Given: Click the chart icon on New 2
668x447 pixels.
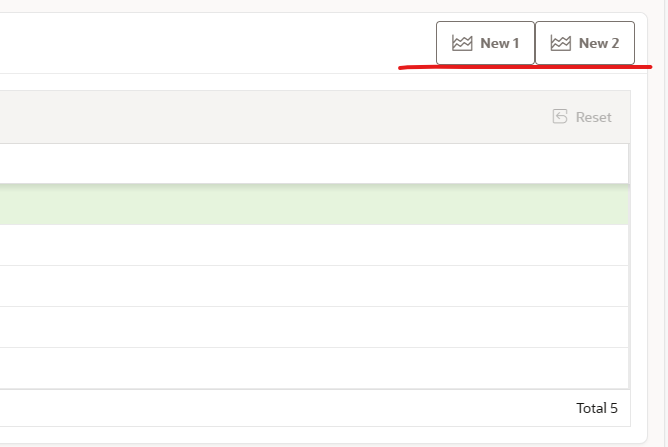Looking at the screenshot, I should point(560,43).
